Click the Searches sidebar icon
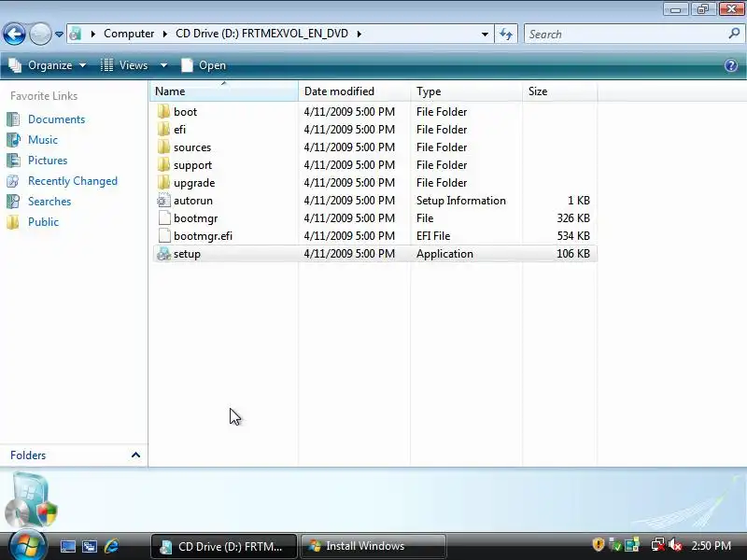747x560 pixels. pos(13,202)
